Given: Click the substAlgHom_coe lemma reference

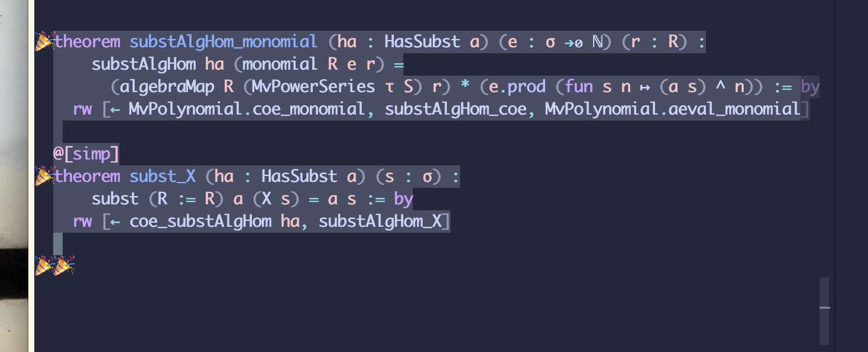Looking at the screenshot, I should pos(455,109).
